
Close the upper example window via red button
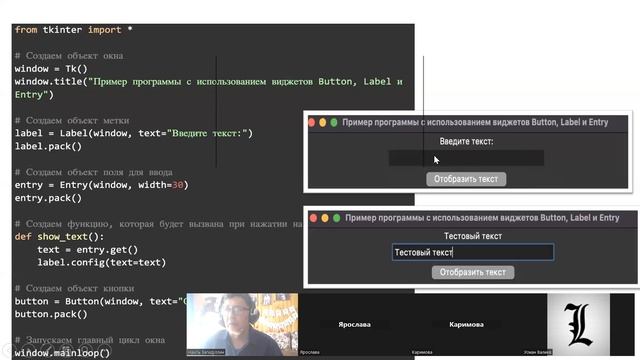[312, 122]
